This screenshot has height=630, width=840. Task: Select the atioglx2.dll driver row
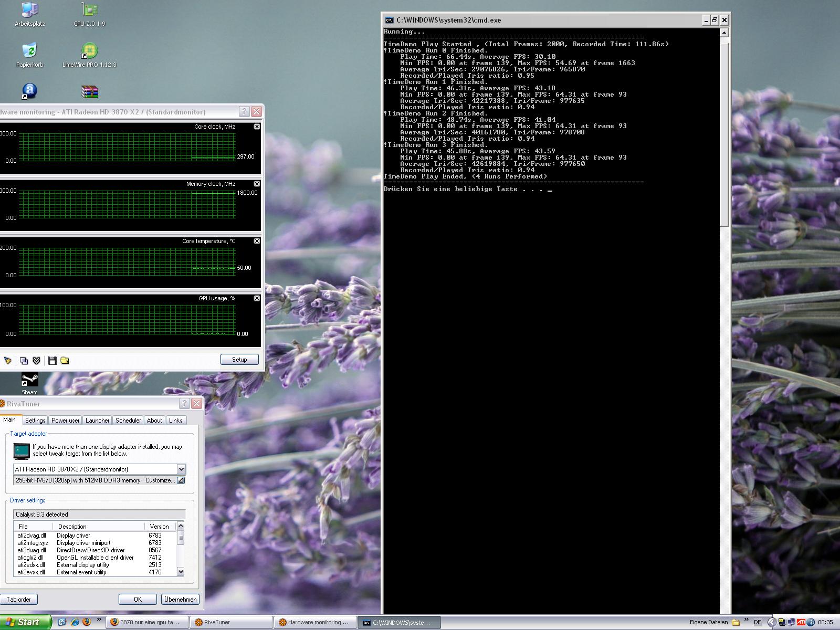click(95, 558)
